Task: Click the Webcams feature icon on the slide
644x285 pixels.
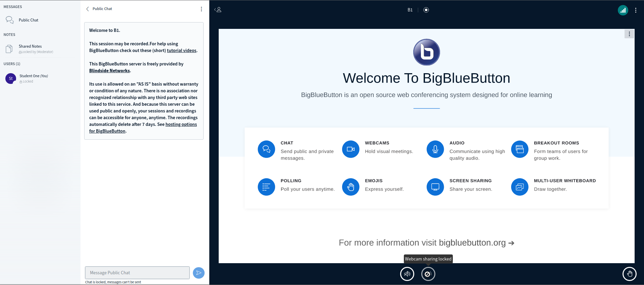Action: coord(351,149)
